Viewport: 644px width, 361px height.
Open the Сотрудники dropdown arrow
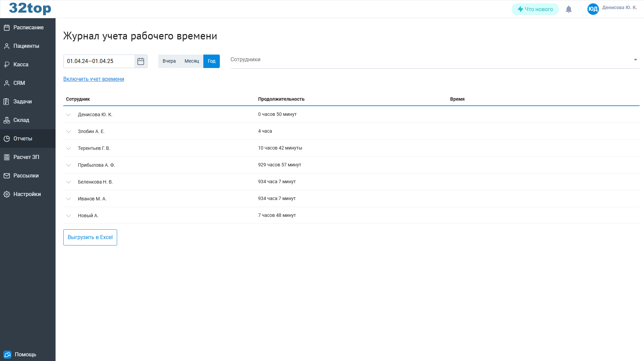(635, 60)
